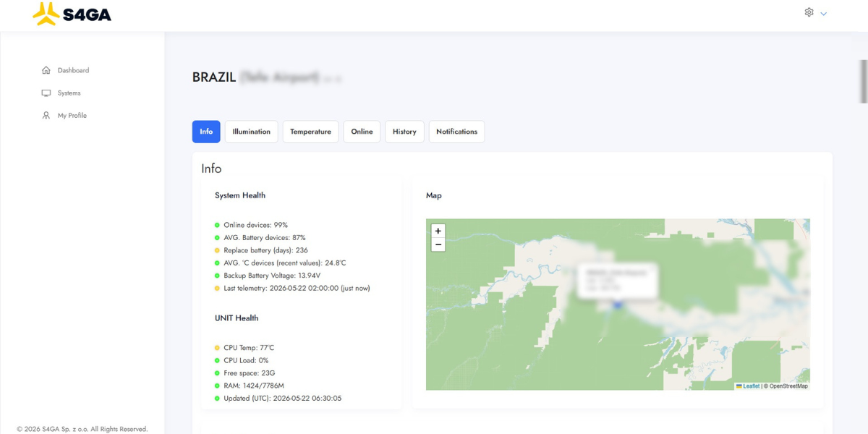Image resolution: width=868 pixels, height=434 pixels.
Task: Expand the settings dropdown chevron
Action: click(x=823, y=14)
